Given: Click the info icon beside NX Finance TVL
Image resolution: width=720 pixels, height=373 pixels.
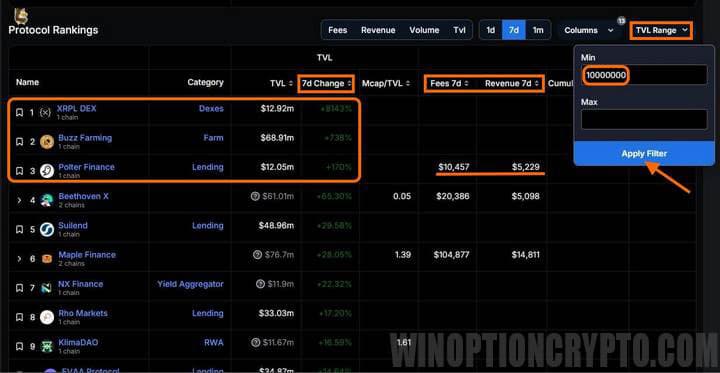Looking at the screenshot, I should coord(260,284).
